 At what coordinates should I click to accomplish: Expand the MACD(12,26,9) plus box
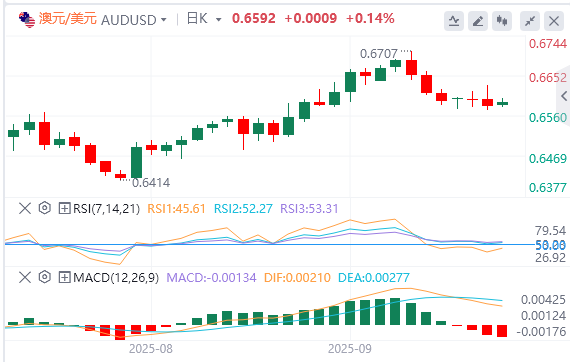coord(64,278)
